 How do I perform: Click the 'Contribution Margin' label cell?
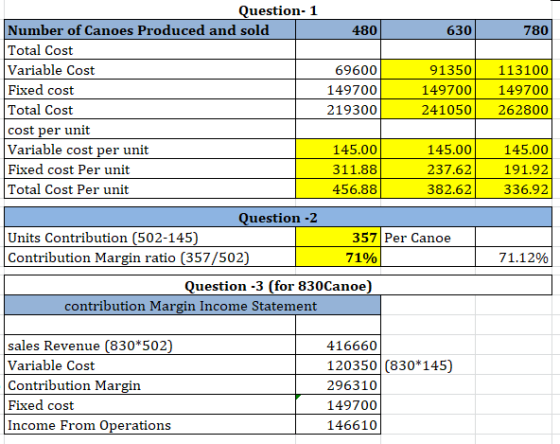[150, 385]
